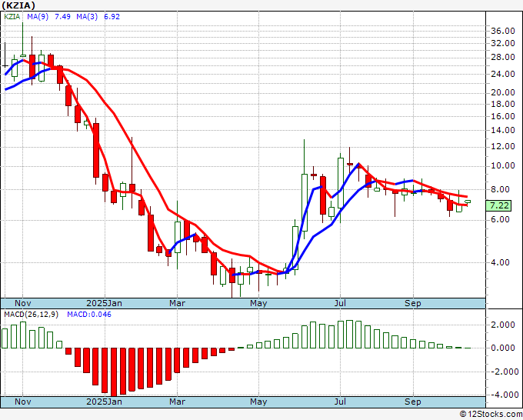The image size is (523, 420).
Task: Click the MACD:0.046 value label
Action: [x=89, y=315]
